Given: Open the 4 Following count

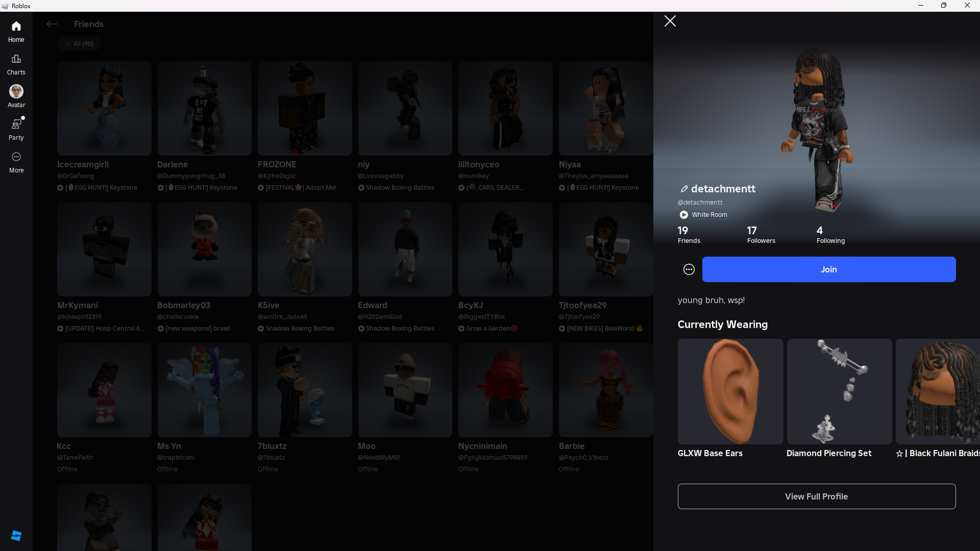Looking at the screenshot, I should [x=830, y=235].
